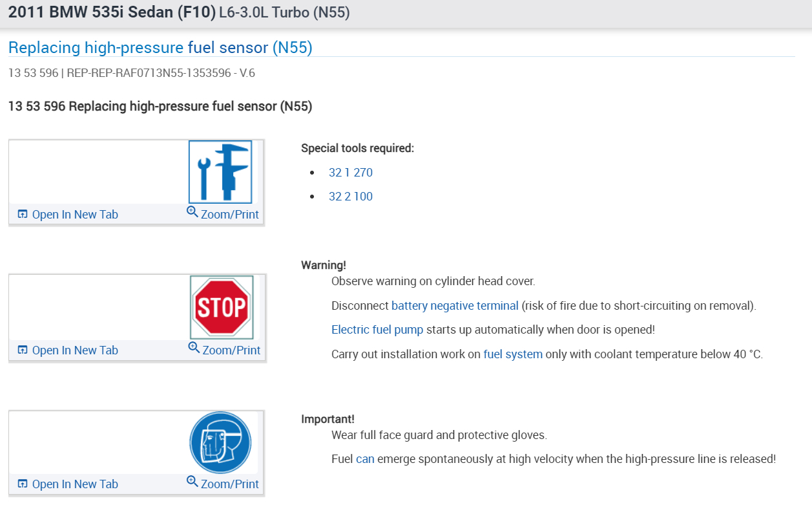The height and width of the screenshot is (505, 812).
Task: Open the STOP warning image in new tab
Action: tap(74, 350)
